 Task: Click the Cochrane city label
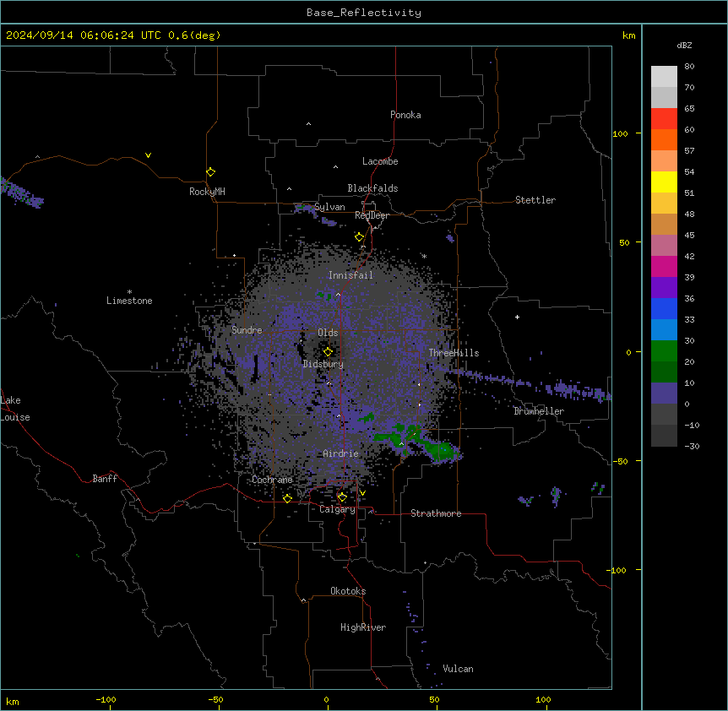click(x=272, y=480)
